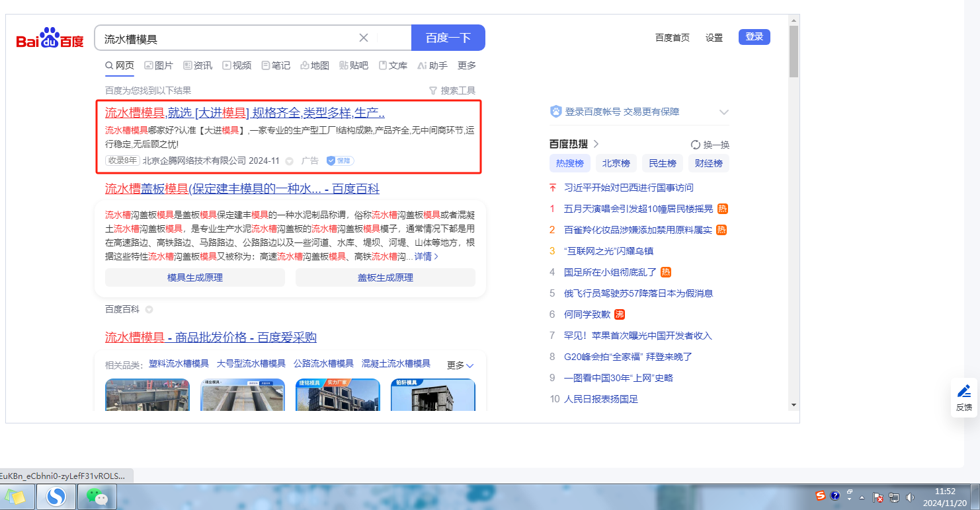980x510 pixels.
Task: Open the 搜索工具 filter
Action: tap(452, 91)
